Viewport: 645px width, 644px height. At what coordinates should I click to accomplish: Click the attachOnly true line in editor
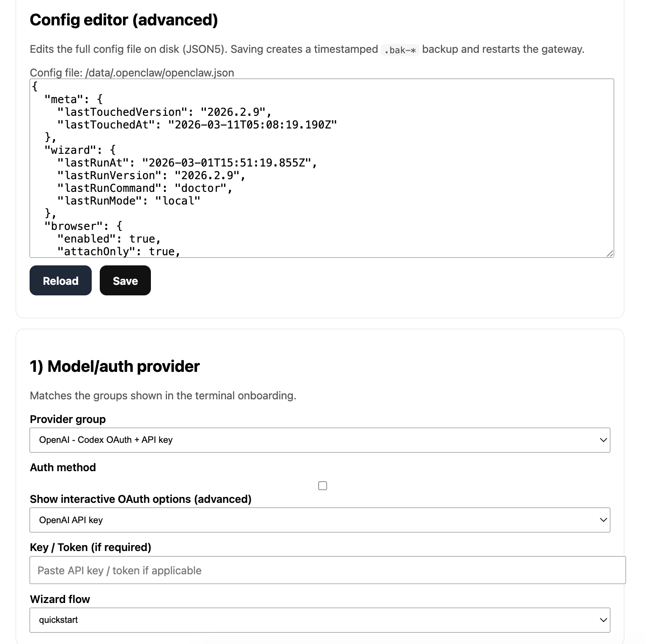point(118,251)
